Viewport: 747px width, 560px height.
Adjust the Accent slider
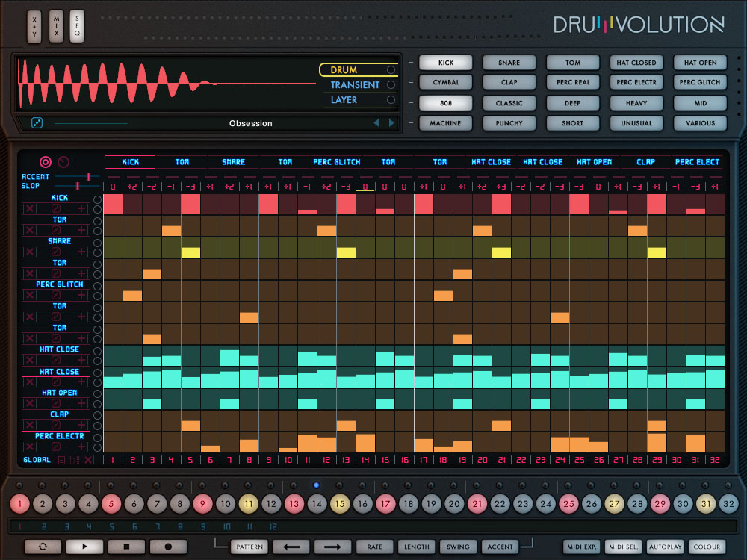coord(88,177)
